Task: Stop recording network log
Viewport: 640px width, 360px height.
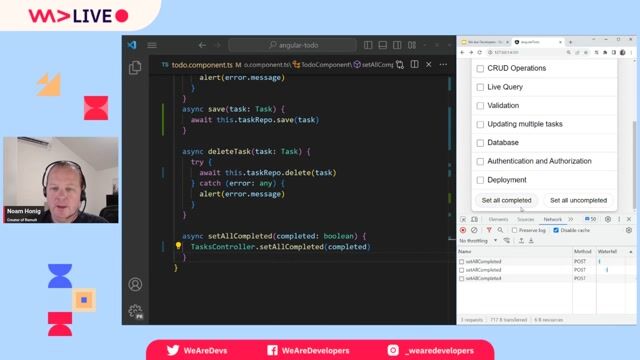Action: pyautogui.click(x=463, y=230)
